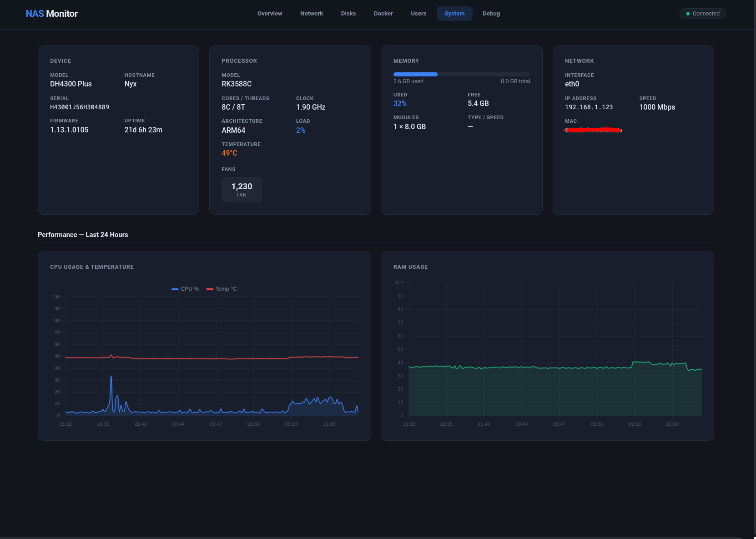The width and height of the screenshot is (756, 539).
Task: Go to the Disks tab
Action: click(x=348, y=14)
